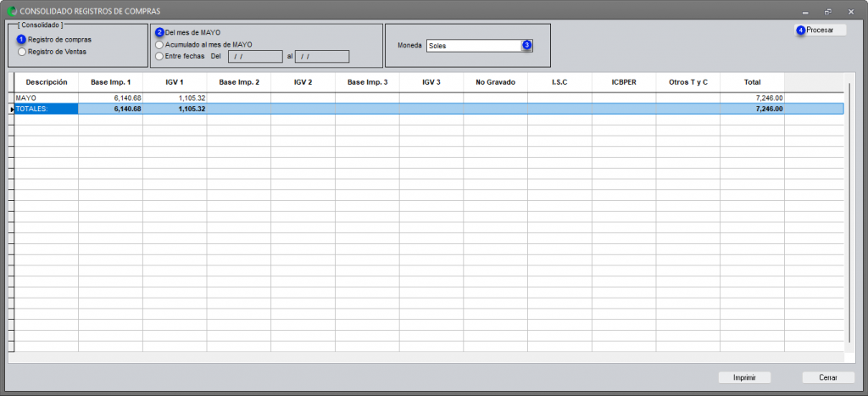Select the TOTALES: row label cell

pyautogui.click(x=47, y=109)
